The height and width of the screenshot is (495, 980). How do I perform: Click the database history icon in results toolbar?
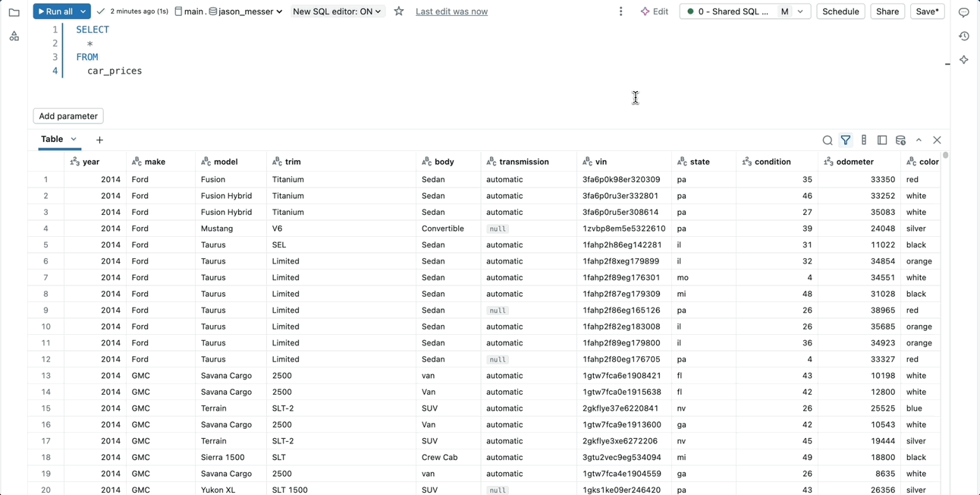point(900,140)
